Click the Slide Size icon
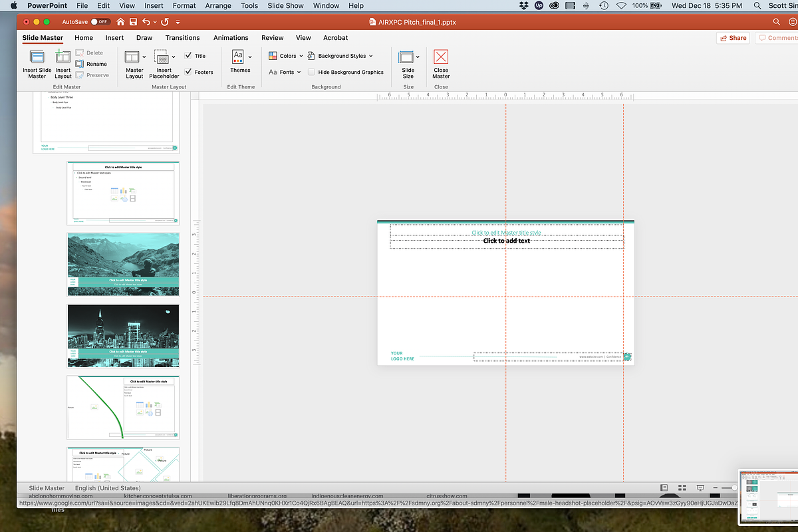This screenshot has height=532, width=798. (x=406, y=57)
